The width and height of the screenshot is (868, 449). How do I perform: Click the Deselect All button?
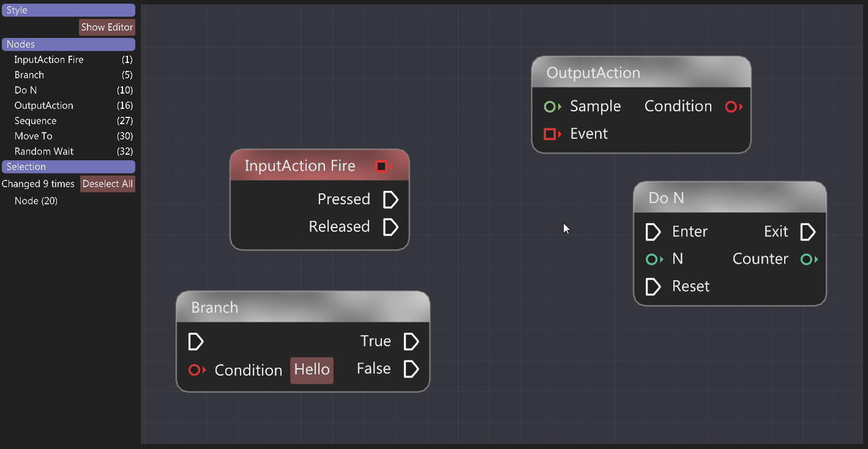(108, 184)
